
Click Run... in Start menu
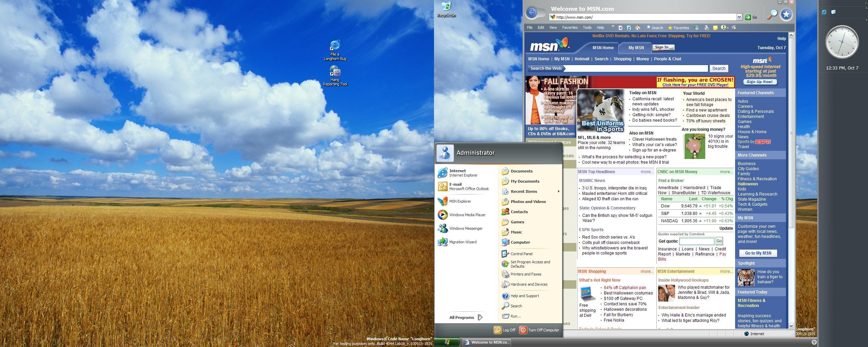530,316
